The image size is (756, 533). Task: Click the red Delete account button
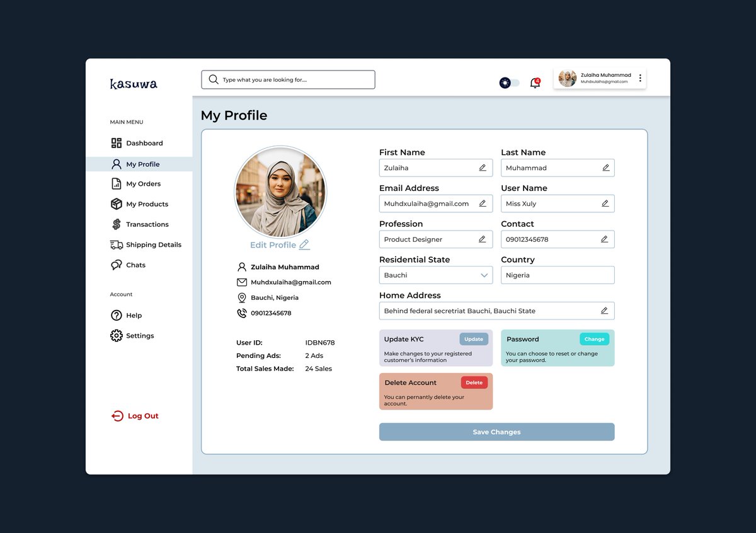(474, 382)
